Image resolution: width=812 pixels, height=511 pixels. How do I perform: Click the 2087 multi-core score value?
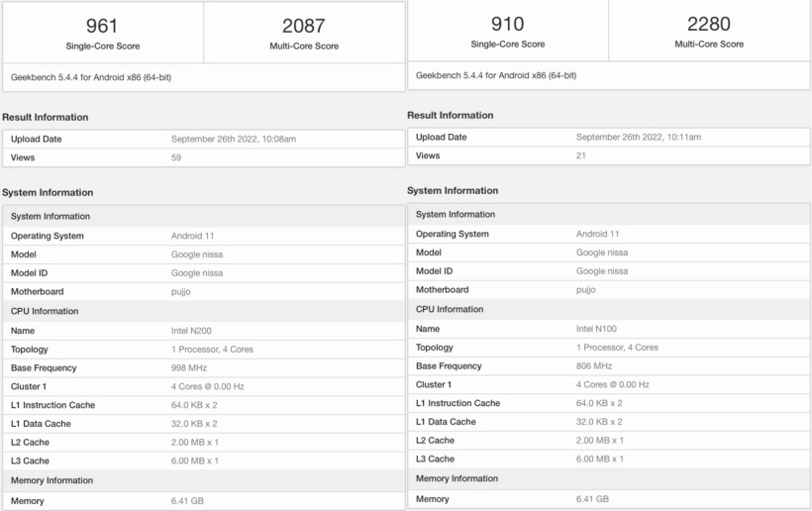click(303, 26)
